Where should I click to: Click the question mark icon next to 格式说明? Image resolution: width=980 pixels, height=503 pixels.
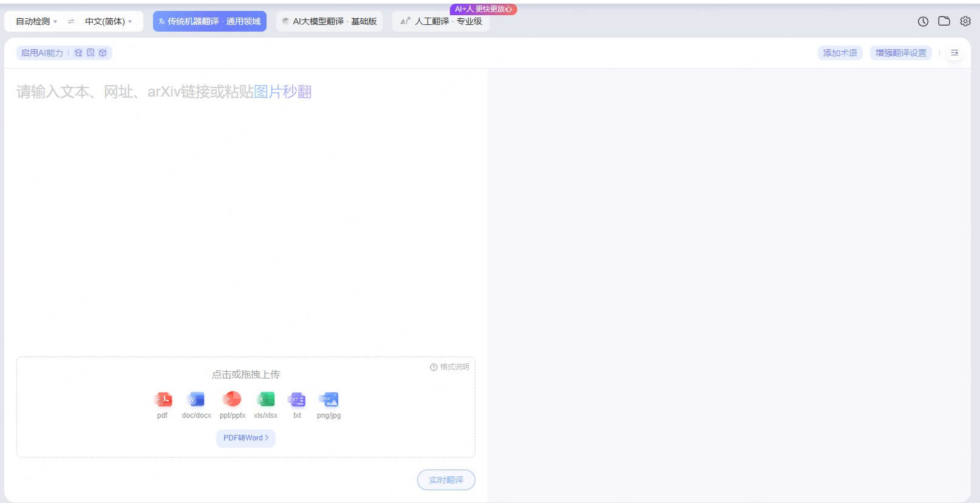(x=434, y=367)
